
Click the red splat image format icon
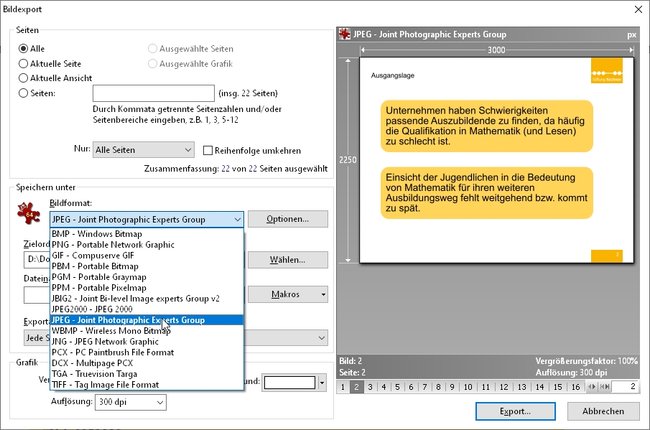(28, 213)
